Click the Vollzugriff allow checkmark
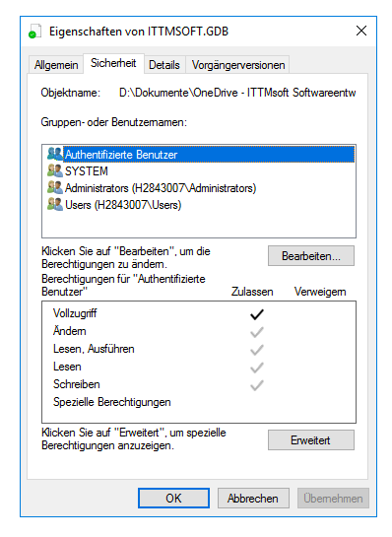 click(x=257, y=314)
